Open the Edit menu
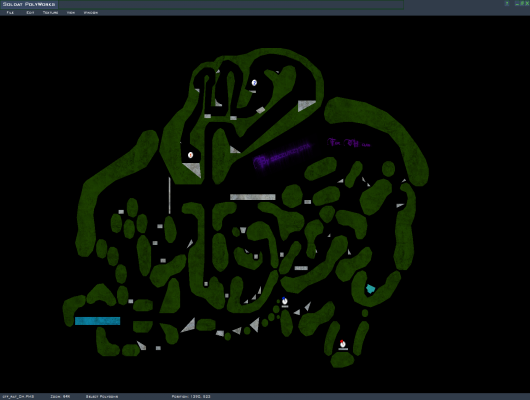 pos(30,13)
